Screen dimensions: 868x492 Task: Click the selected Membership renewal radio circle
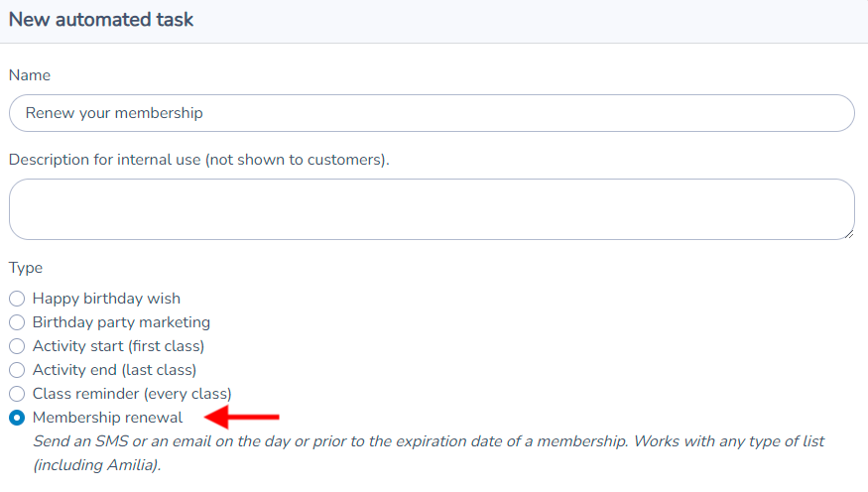[x=17, y=418]
